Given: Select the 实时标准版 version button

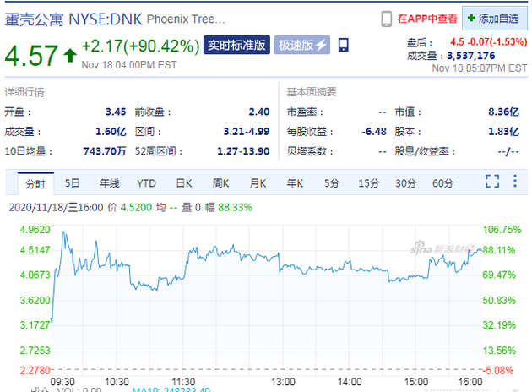Looking at the screenshot, I should [236, 45].
